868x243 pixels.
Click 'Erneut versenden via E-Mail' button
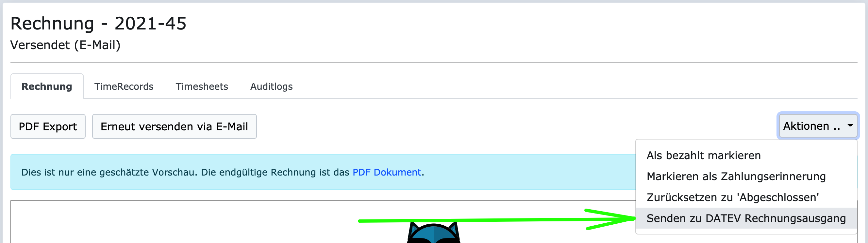(x=174, y=126)
